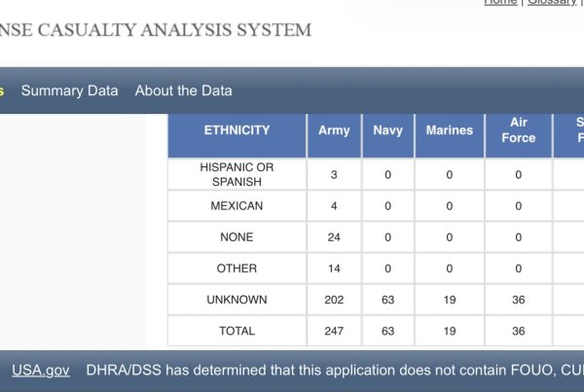Select the Army column header
Screen dimensions: 584x392
(334, 130)
